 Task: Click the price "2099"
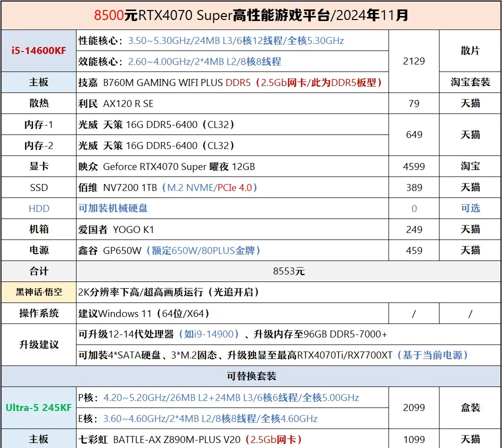[x=413, y=407]
